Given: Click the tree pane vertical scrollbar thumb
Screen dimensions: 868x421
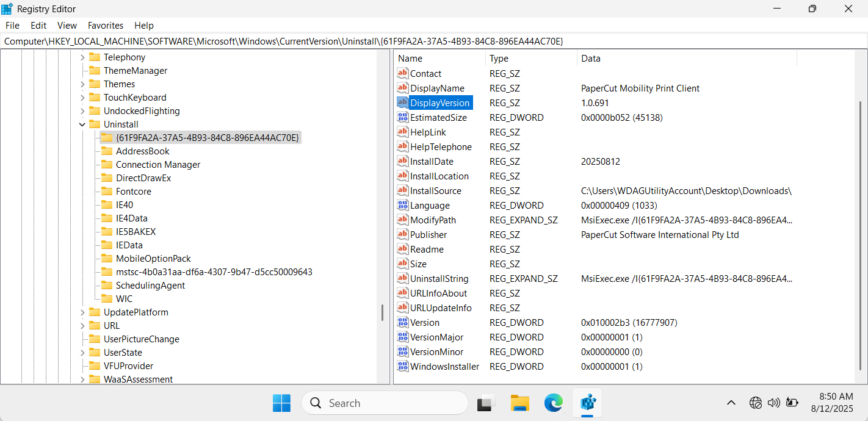Looking at the screenshot, I should 382,312.
